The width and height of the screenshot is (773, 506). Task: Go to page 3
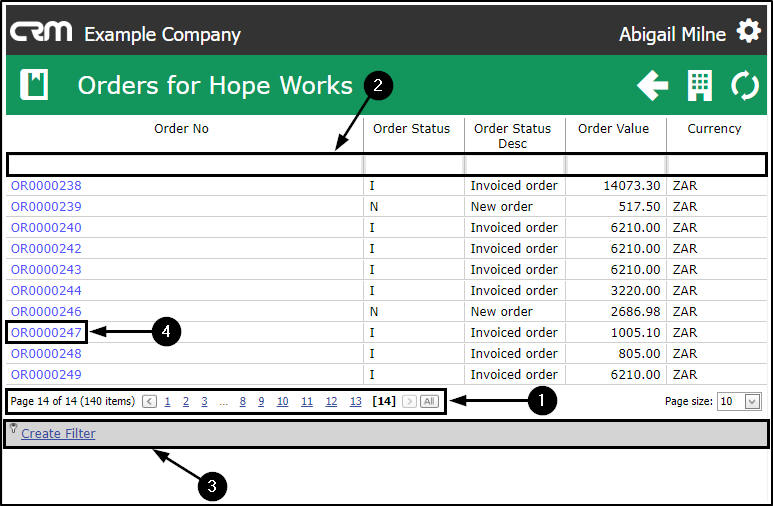[x=204, y=401]
